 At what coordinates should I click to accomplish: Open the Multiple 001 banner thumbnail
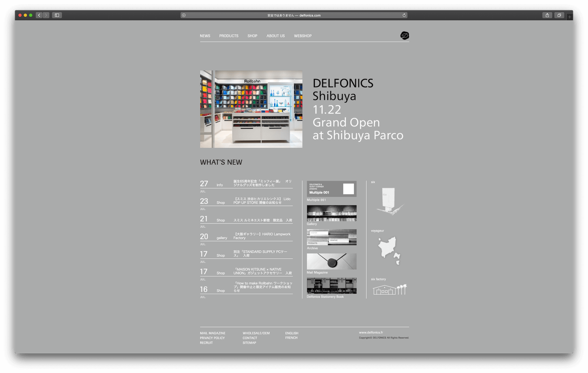[331, 189]
